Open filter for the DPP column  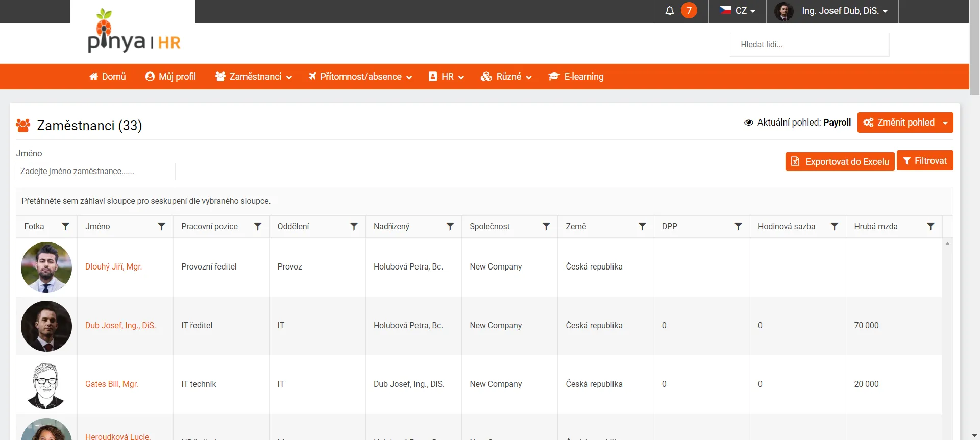click(738, 226)
